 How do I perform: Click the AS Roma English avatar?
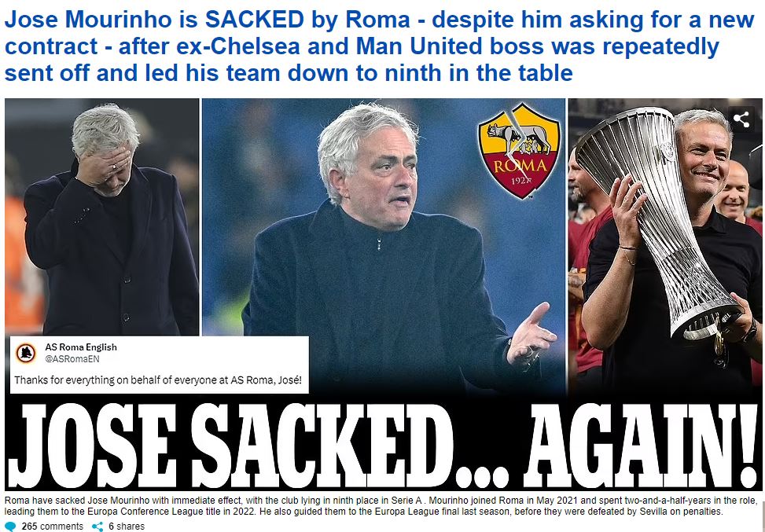click(26, 353)
